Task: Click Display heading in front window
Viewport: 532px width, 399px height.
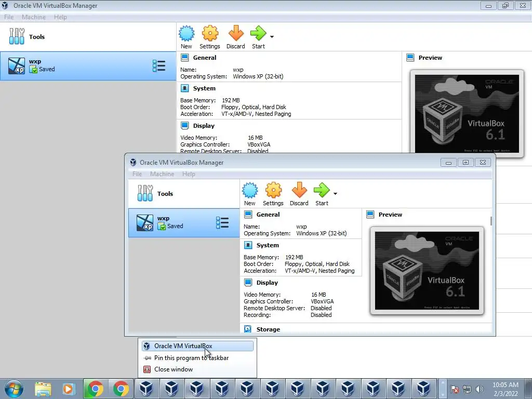Action: pyautogui.click(x=268, y=282)
